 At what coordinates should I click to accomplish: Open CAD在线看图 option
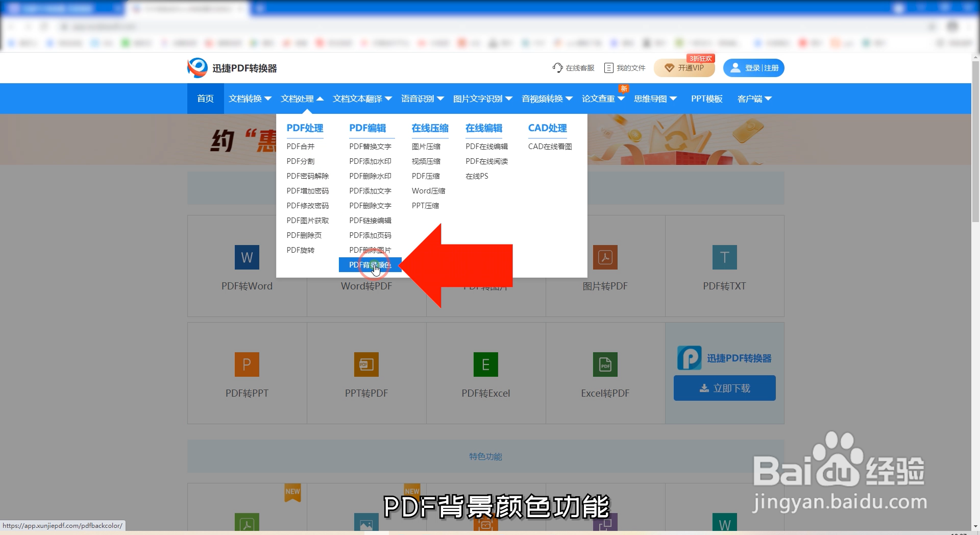pos(550,147)
